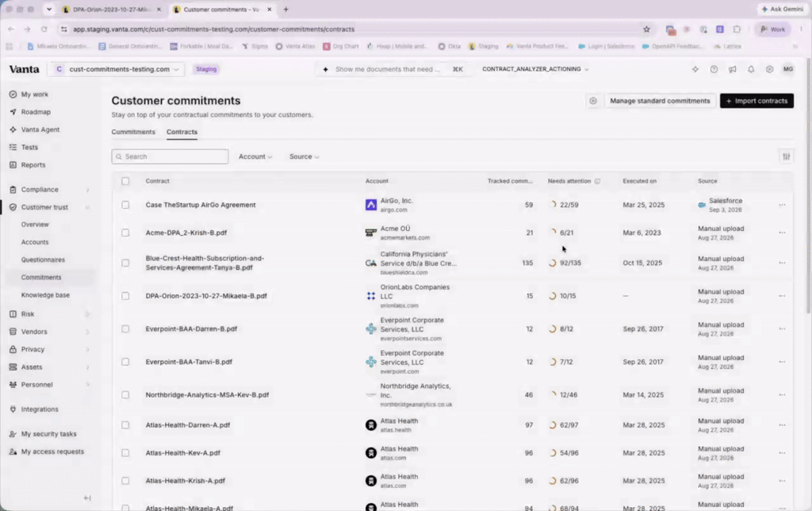Viewport: 812px width, 511px height.
Task: Toggle the select-all contracts checkbox
Action: pyautogui.click(x=125, y=182)
